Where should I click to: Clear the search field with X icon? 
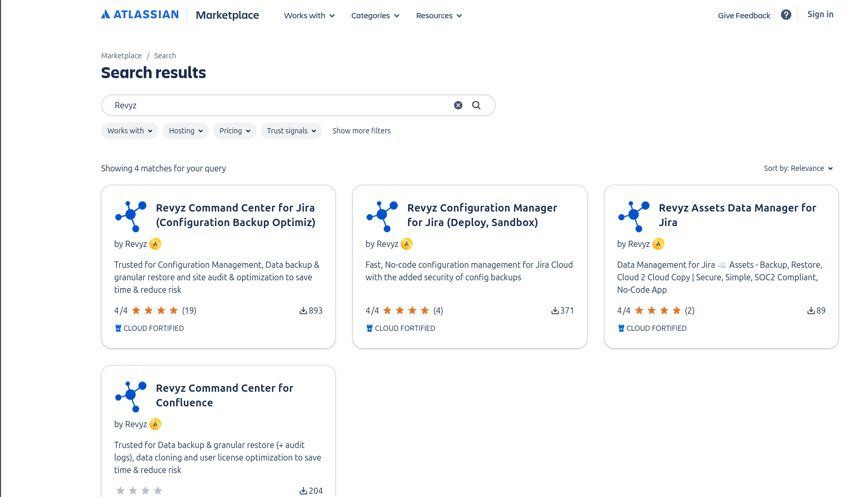(x=458, y=105)
